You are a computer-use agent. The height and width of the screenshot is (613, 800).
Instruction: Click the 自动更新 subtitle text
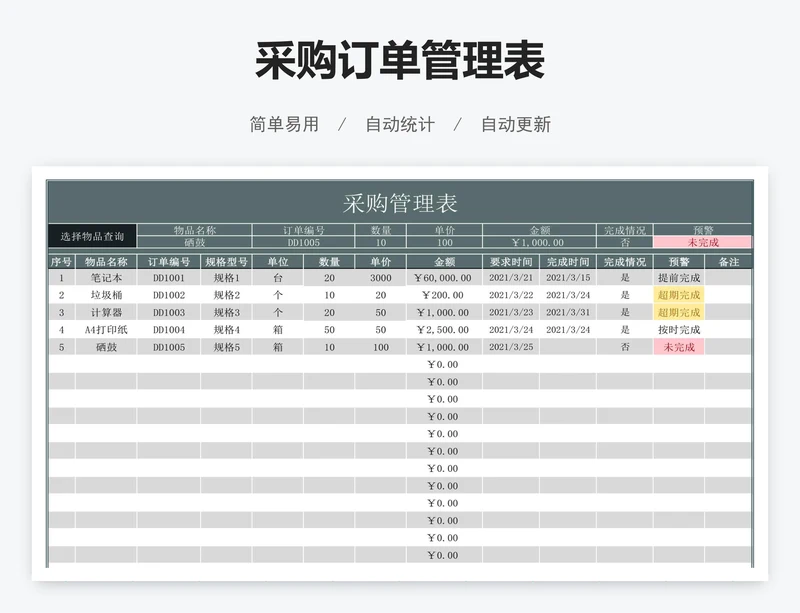(516, 124)
